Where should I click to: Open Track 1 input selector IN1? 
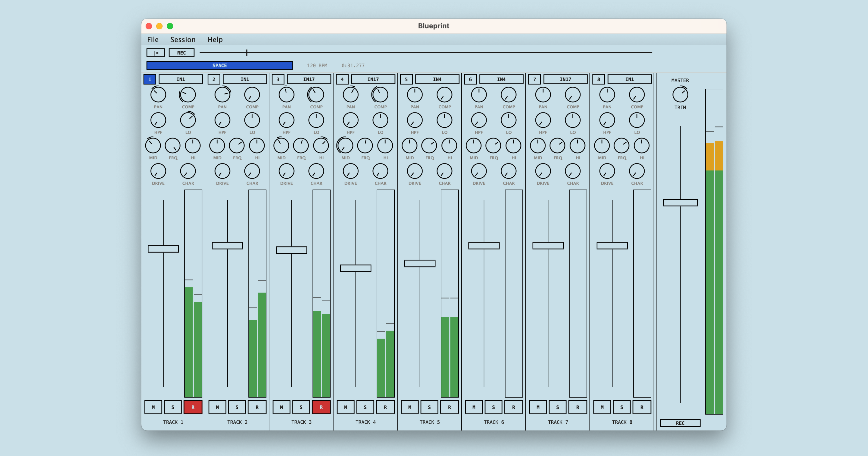[x=181, y=79]
